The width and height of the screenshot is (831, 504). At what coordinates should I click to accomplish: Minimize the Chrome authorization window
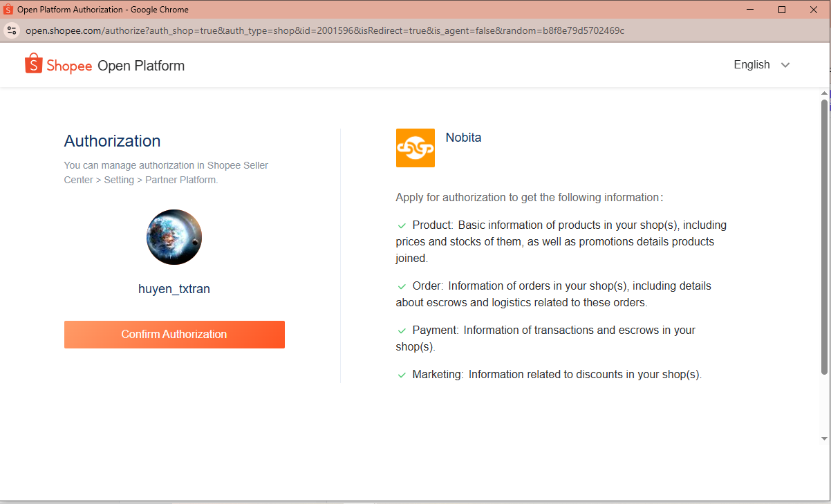(x=750, y=10)
